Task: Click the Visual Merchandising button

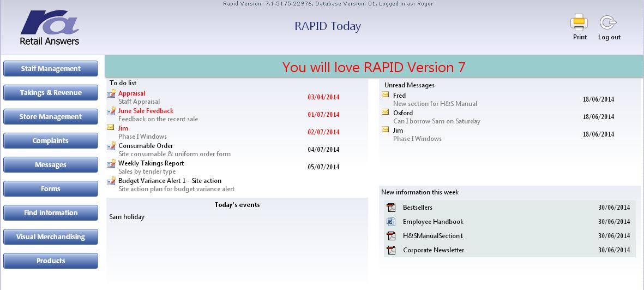Action: 51,237
